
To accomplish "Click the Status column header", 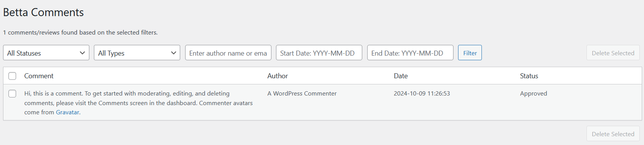I will pos(529,76).
